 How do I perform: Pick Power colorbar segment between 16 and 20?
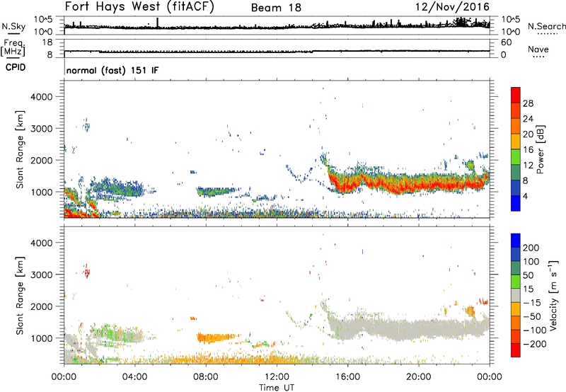pos(516,142)
